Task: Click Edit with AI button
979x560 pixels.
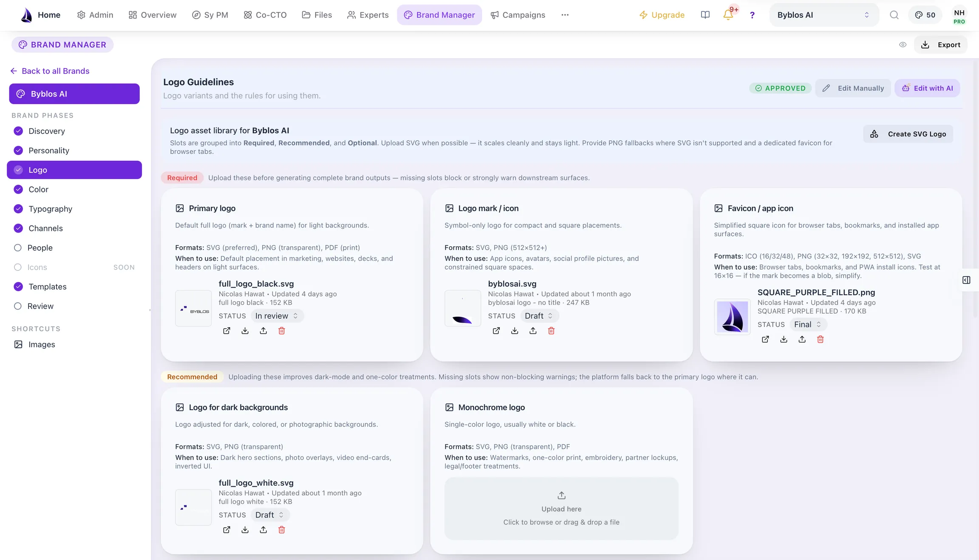Action: [927, 88]
